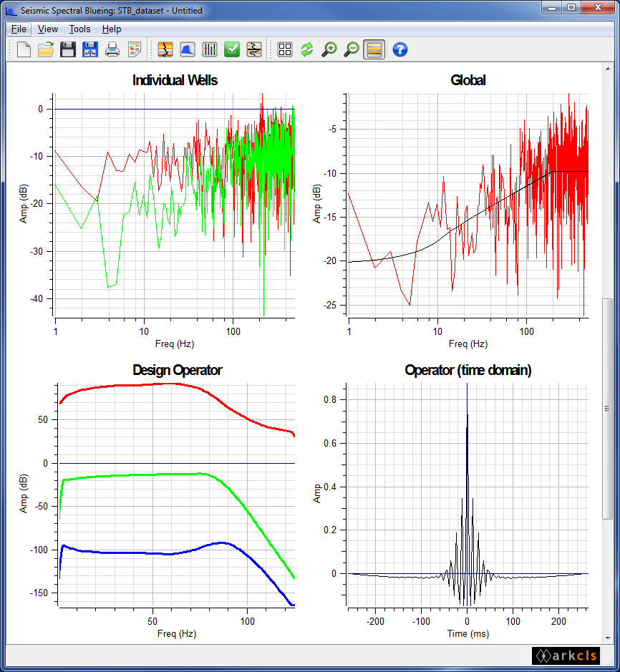620x672 pixels.
Task: Zoom out using the magnifier minus icon
Action: 352,49
